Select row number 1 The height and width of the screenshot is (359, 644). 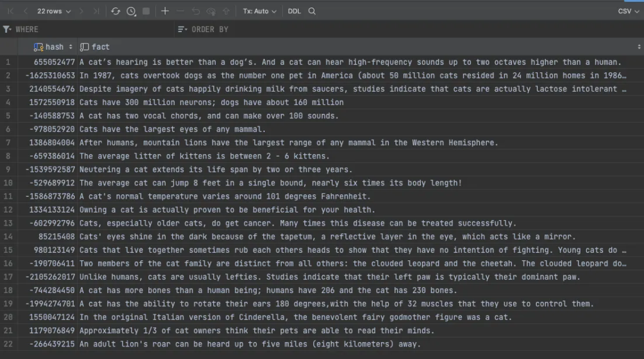(8, 62)
